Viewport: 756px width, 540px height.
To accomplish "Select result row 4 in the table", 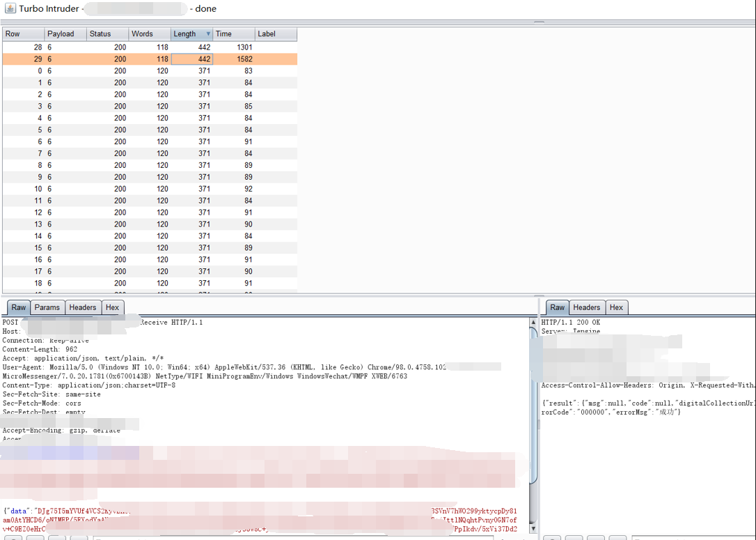I will click(x=150, y=118).
